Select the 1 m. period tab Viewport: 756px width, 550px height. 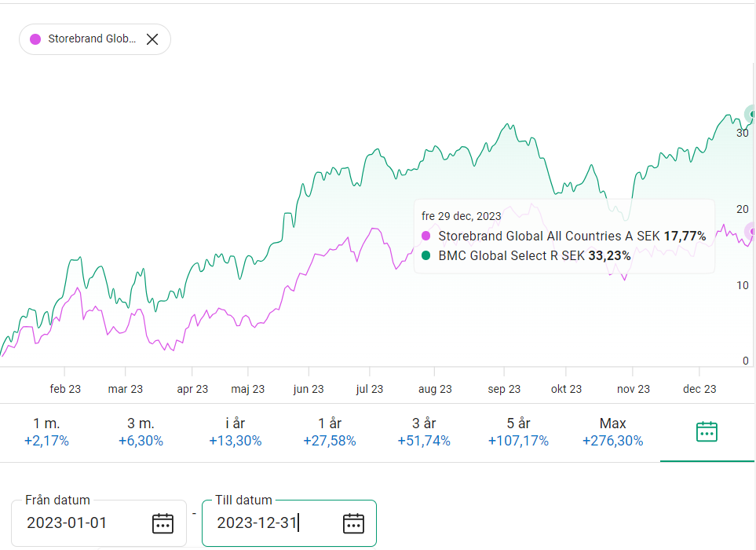click(46, 432)
